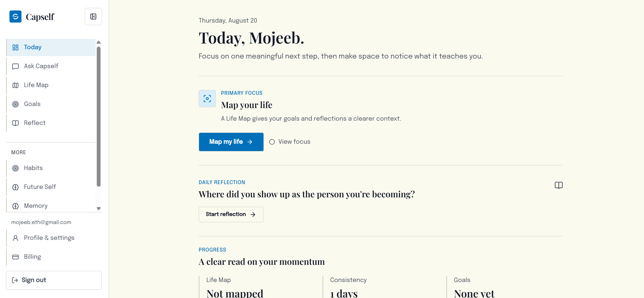Click the Life Map icon in sidebar
The width and height of the screenshot is (644, 298).
15,85
